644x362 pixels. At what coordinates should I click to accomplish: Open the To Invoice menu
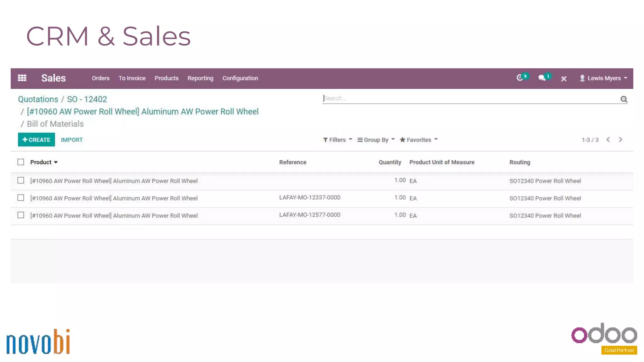[x=132, y=78]
